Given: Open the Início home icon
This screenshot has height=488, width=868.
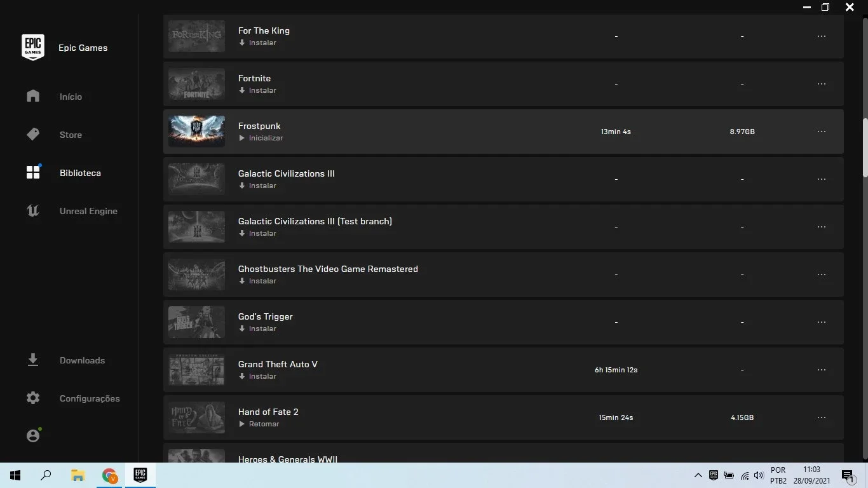Looking at the screenshot, I should [33, 96].
